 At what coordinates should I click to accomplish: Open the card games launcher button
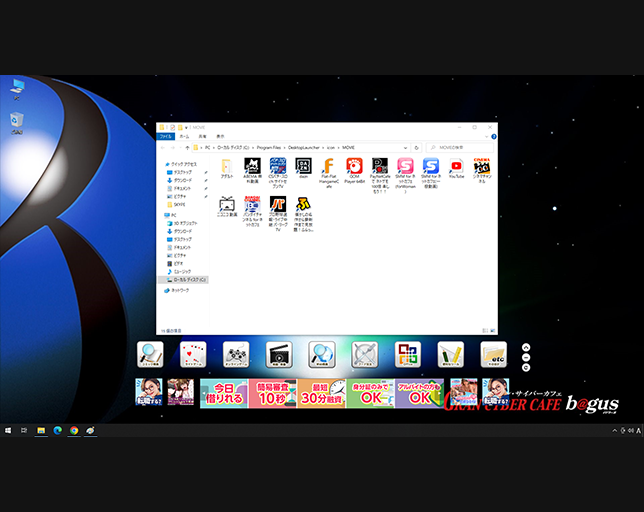[193, 354]
